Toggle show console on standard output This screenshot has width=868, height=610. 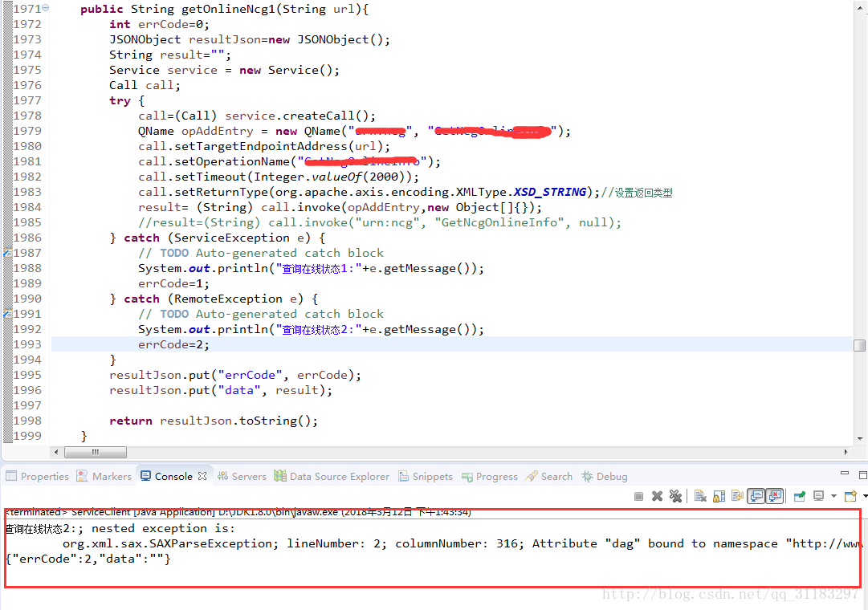coord(756,496)
